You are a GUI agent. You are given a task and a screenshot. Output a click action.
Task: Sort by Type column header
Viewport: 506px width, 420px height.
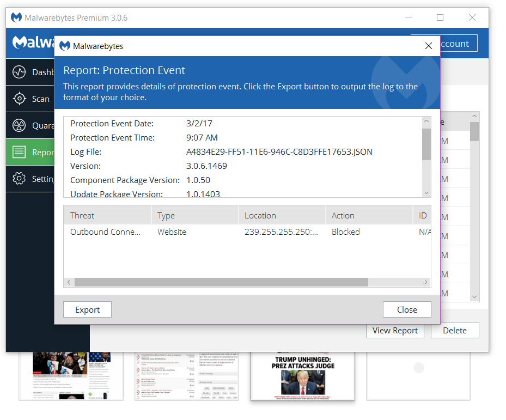coord(195,215)
